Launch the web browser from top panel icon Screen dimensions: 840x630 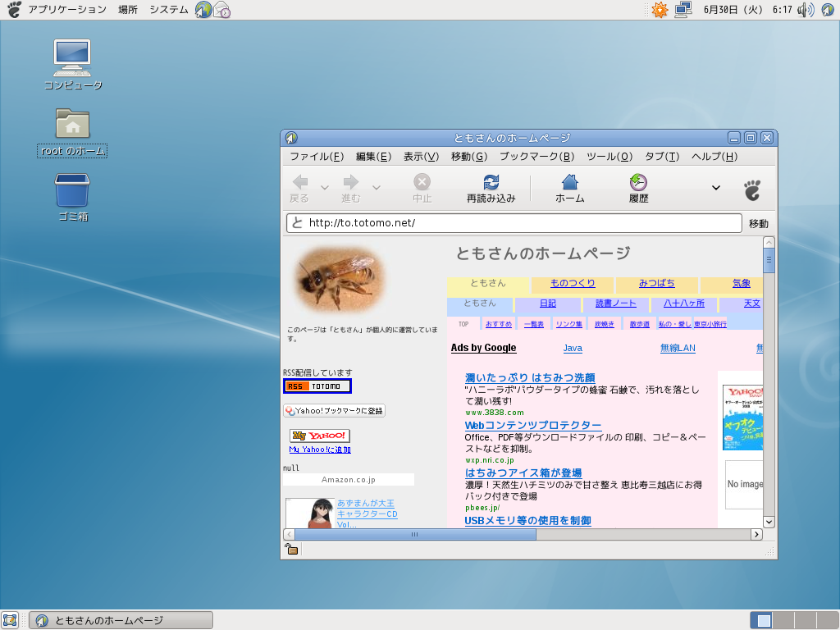point(203,10)
